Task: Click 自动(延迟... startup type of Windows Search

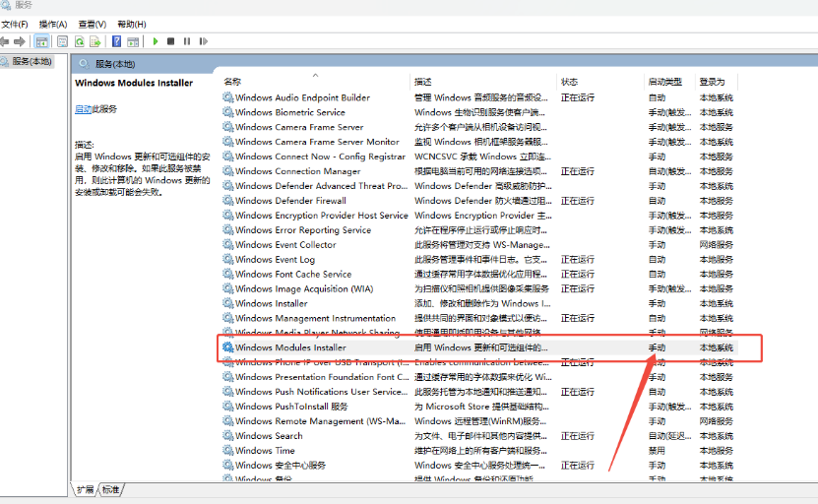Action: (x=669, y=436)
